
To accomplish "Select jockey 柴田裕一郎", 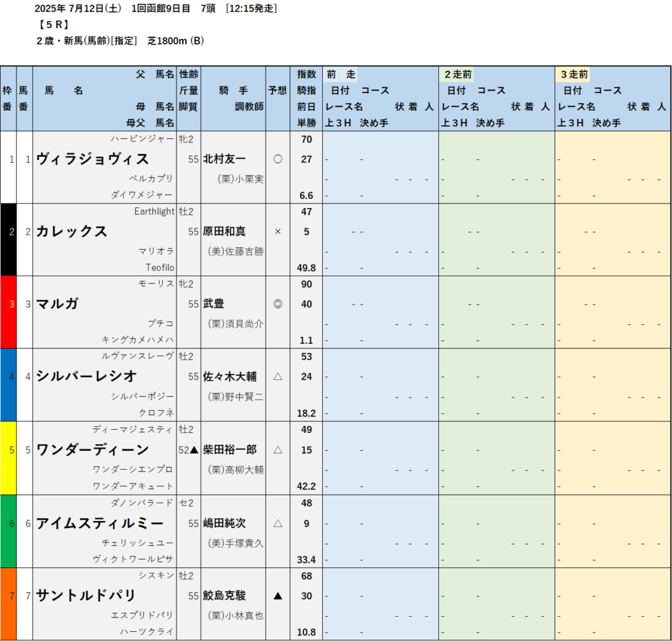I will (x=230, y=449).
